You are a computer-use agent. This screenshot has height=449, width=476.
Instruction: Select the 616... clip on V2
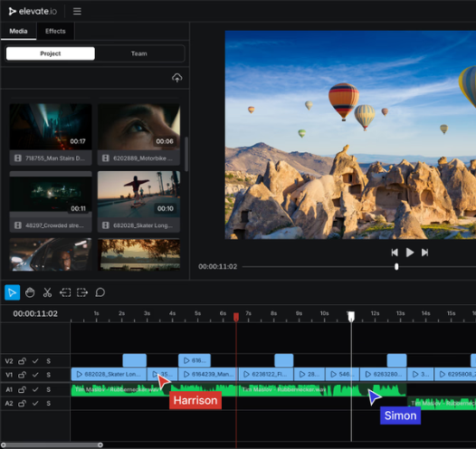tap(195, 360)
